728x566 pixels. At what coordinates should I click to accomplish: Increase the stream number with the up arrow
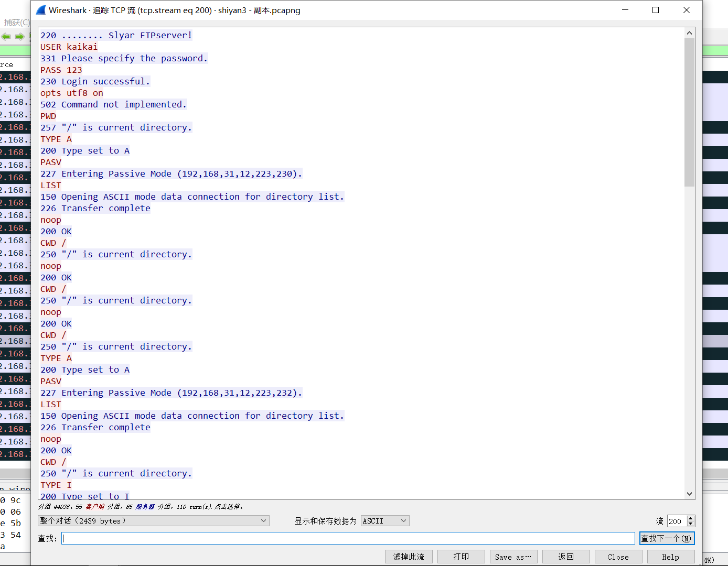click(691, 518)
